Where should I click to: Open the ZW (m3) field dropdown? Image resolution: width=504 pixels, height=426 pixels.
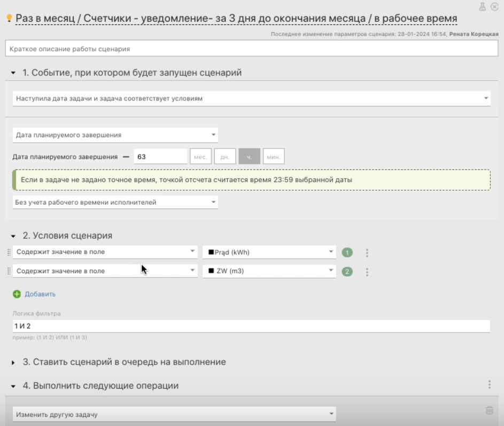coord(269,272)
